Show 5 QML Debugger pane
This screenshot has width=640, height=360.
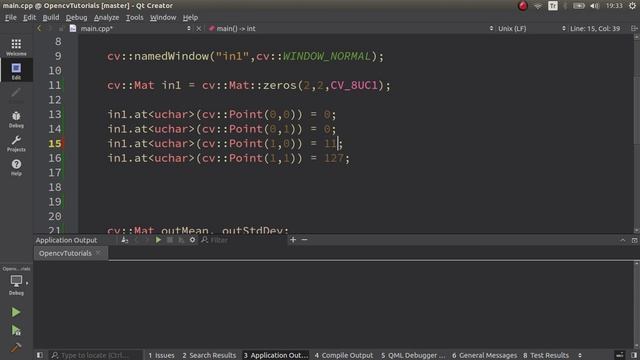click(x=413, y=356)
